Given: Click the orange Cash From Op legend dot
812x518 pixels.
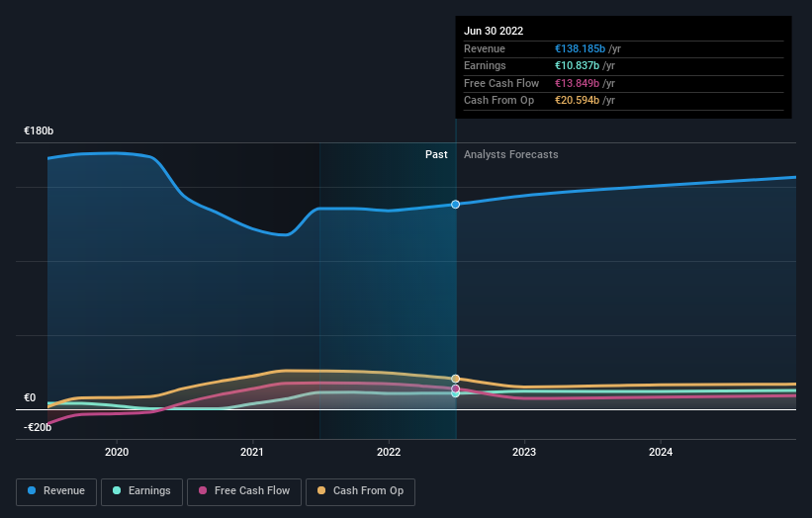Looking at the screenshot, I should [x=321, y=490].
